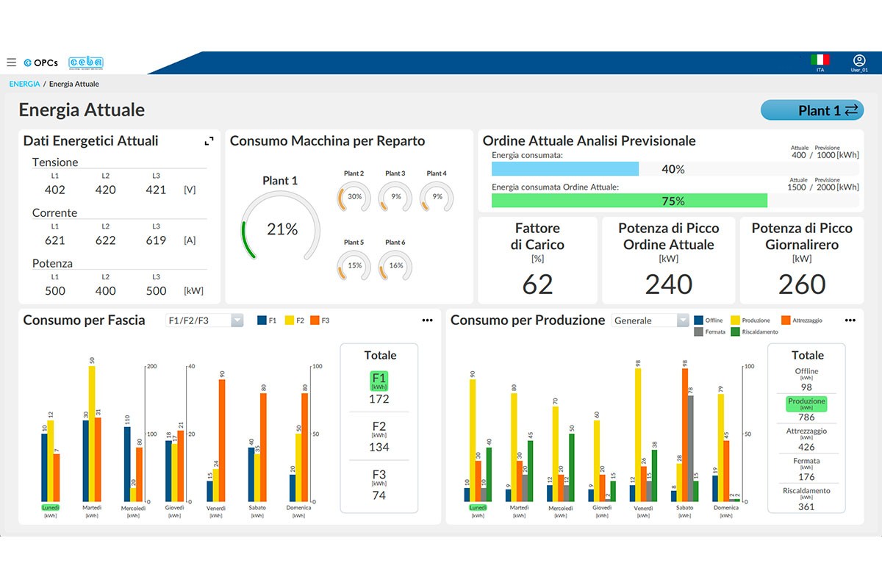Viewport: 882px width, 588px height.
Task: Select highlighted F1 total in Fascia panel
Action: 379,381
